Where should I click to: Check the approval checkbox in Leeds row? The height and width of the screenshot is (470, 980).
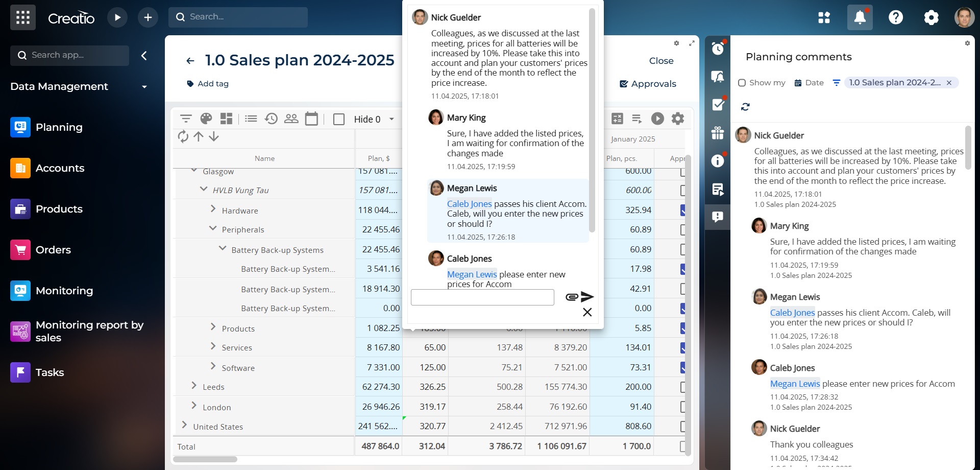682,387
